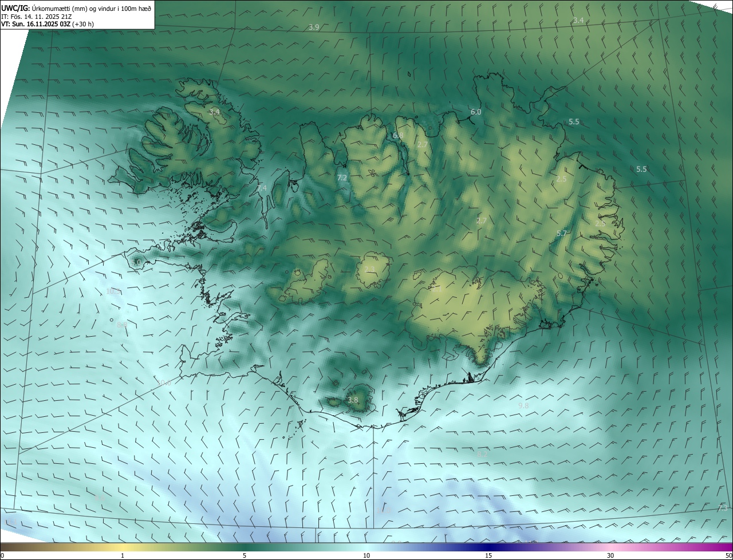This screenshot has height=560, width=733.
Task: Click the 2.3 value label on map
Action: (369, 270)
